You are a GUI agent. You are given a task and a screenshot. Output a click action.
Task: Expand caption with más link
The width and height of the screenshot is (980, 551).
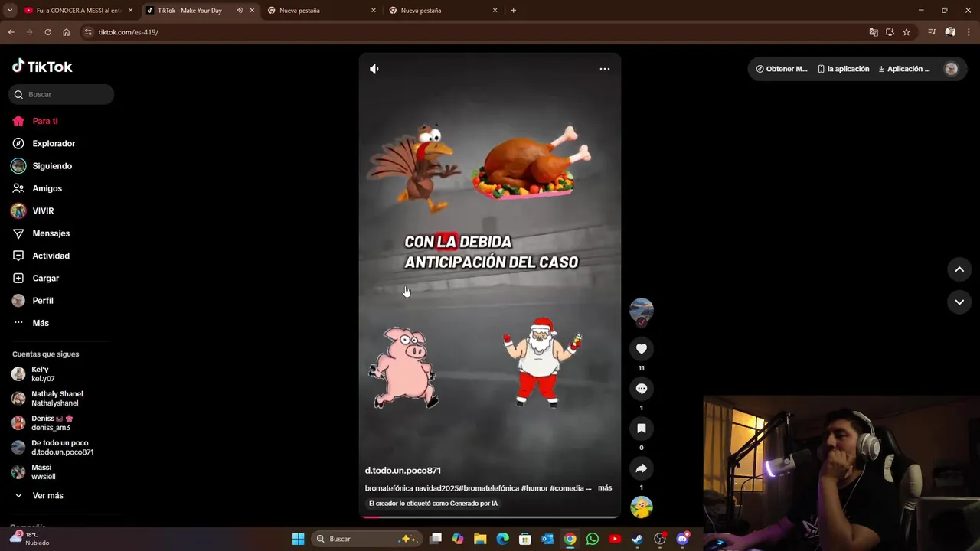pyautogui.click(x=605, y=488)
